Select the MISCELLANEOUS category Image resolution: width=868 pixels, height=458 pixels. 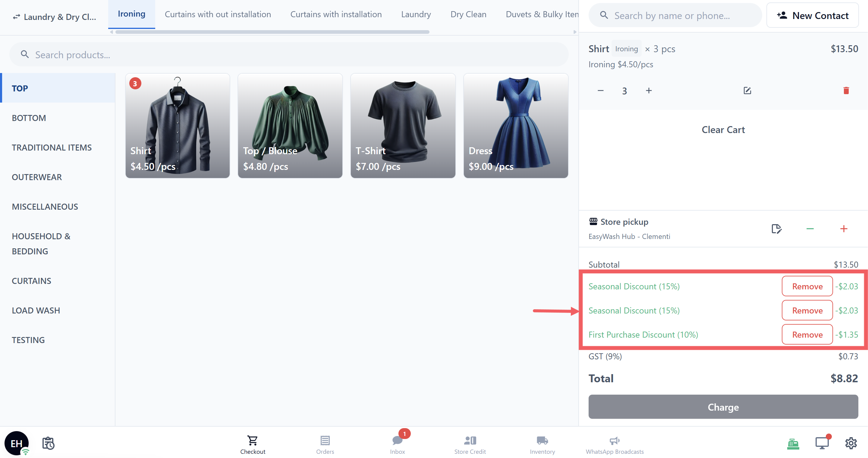point(58,207)
